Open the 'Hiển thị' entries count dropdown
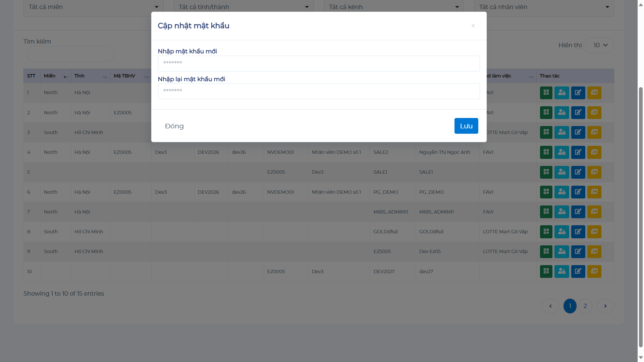This screenshot has width=644, height=362. pyautogui.click(x=599, y=45)
